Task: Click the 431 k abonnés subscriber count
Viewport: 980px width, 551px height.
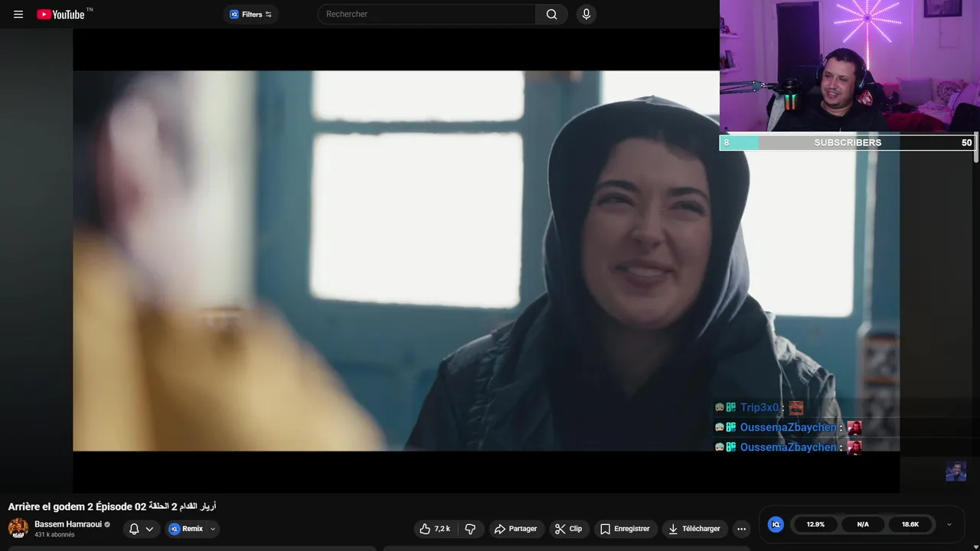Action: (54, 535)
